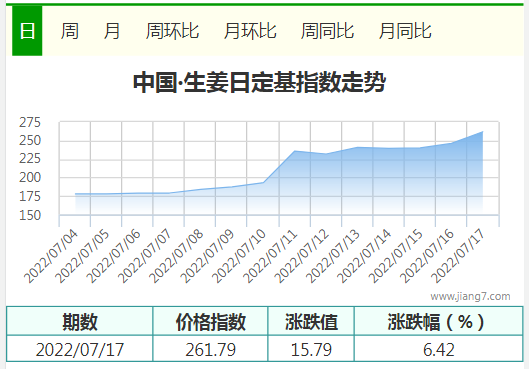Open the 月环比 tab

[250, 31]
